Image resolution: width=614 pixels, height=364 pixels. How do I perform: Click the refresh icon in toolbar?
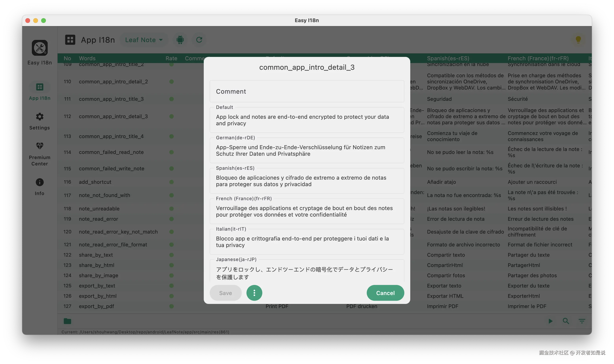(199, 40)
